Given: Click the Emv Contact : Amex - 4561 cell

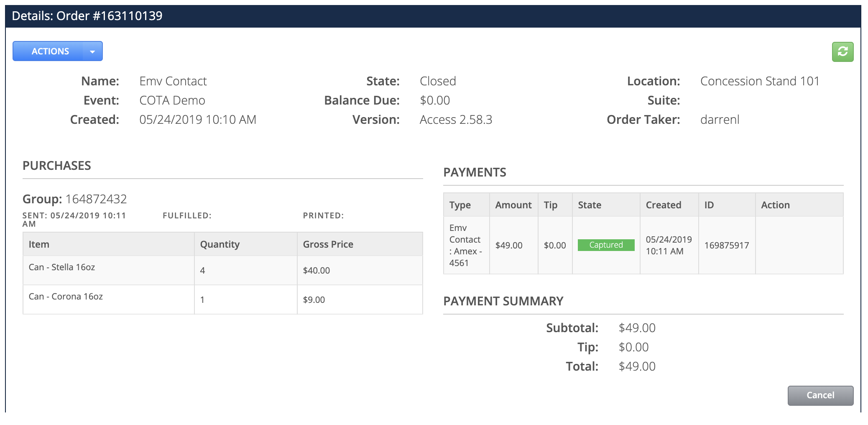Looking at the screenshot, I should pos(466,246).
